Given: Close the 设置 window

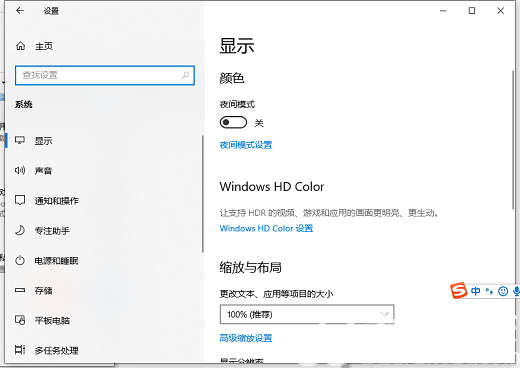Looking at the screenshot, I should click(x=500, y=11).
